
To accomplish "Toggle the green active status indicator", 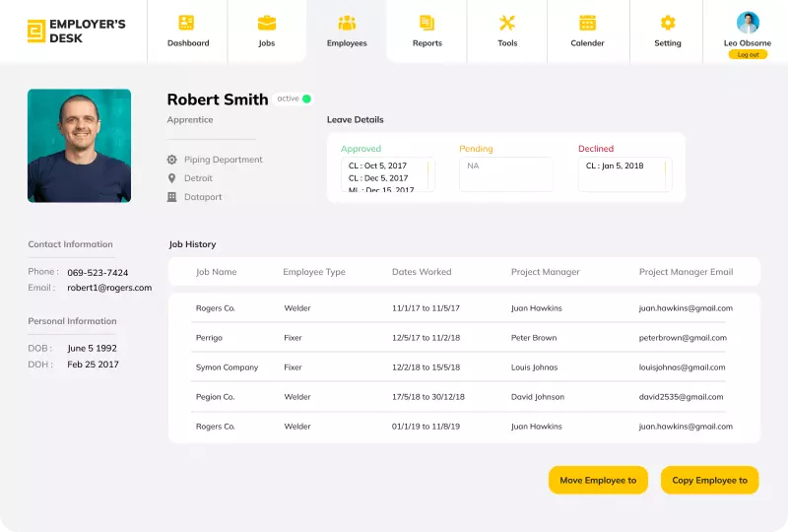I will pos(306,99).
